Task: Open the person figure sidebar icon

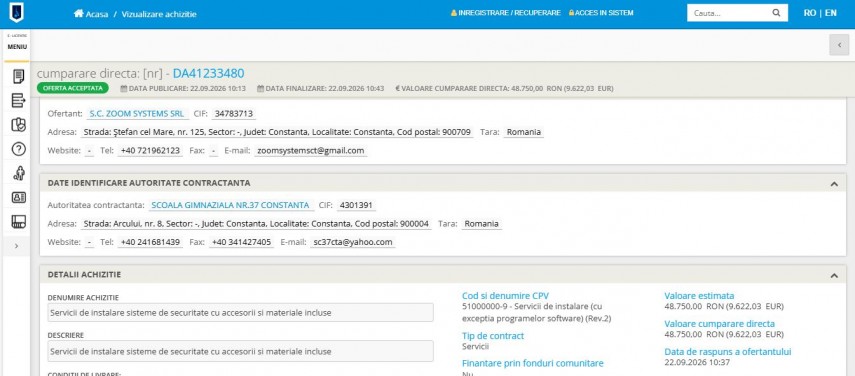Action: 19,173
